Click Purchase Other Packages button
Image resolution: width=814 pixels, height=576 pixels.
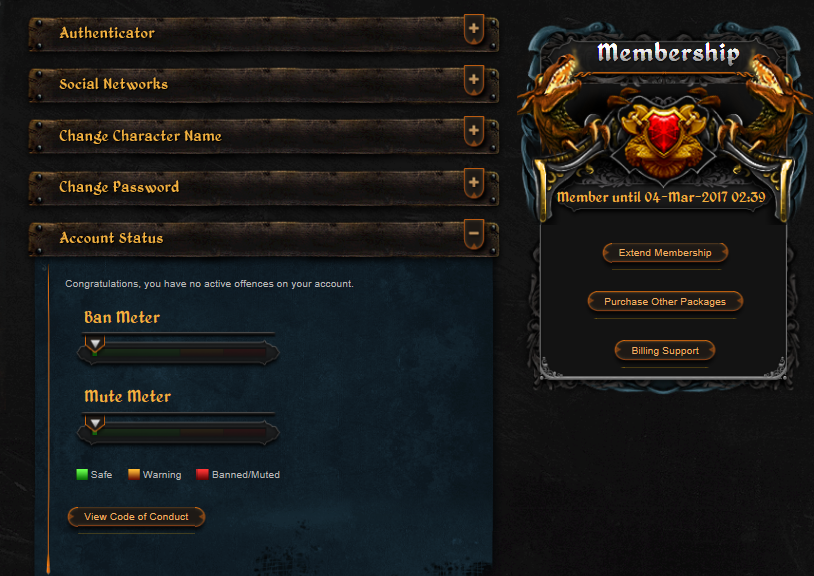coord(665,301)
